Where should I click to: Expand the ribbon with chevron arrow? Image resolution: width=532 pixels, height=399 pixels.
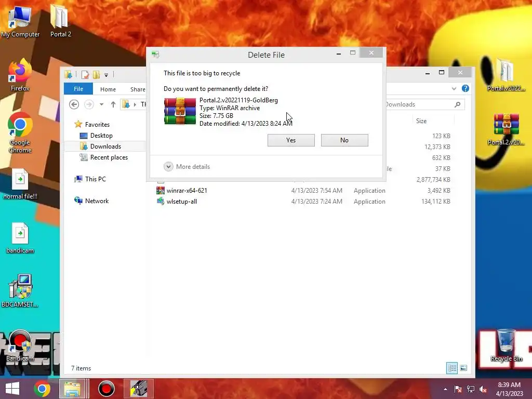tap(454, 89)
